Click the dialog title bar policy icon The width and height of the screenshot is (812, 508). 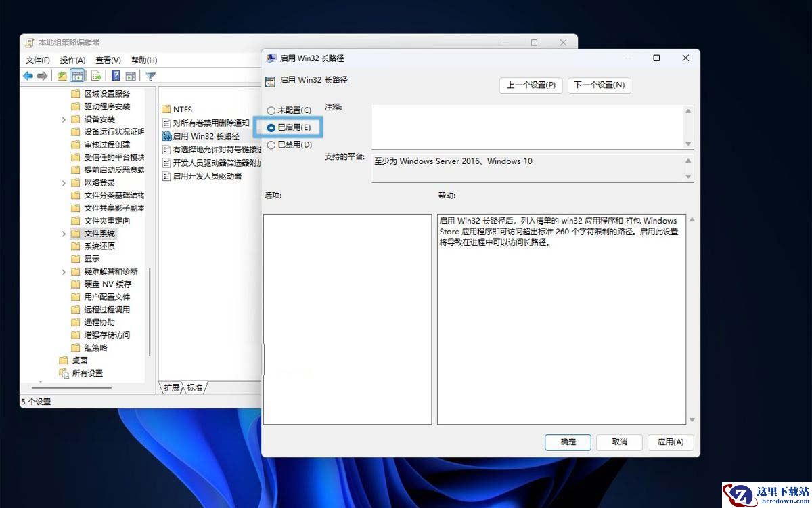[x=272, y=58]
